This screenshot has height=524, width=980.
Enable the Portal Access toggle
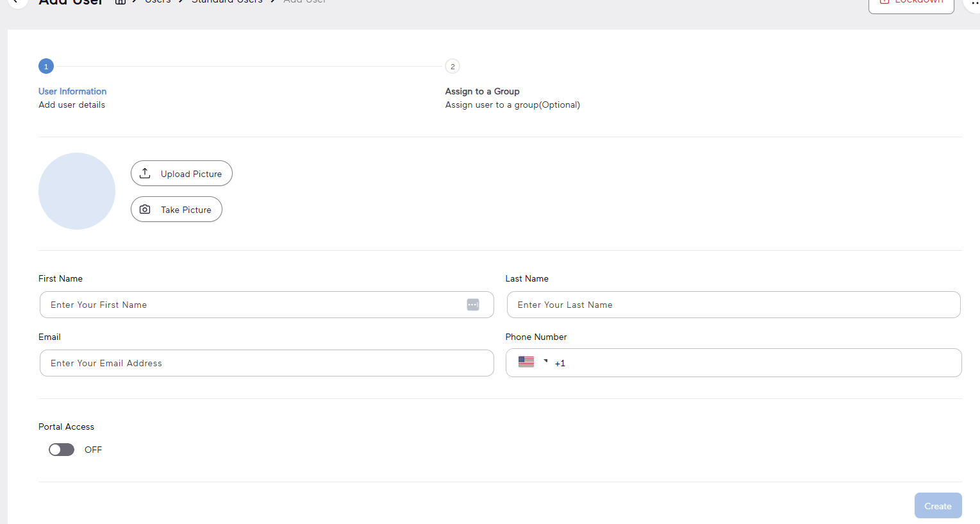61,449
